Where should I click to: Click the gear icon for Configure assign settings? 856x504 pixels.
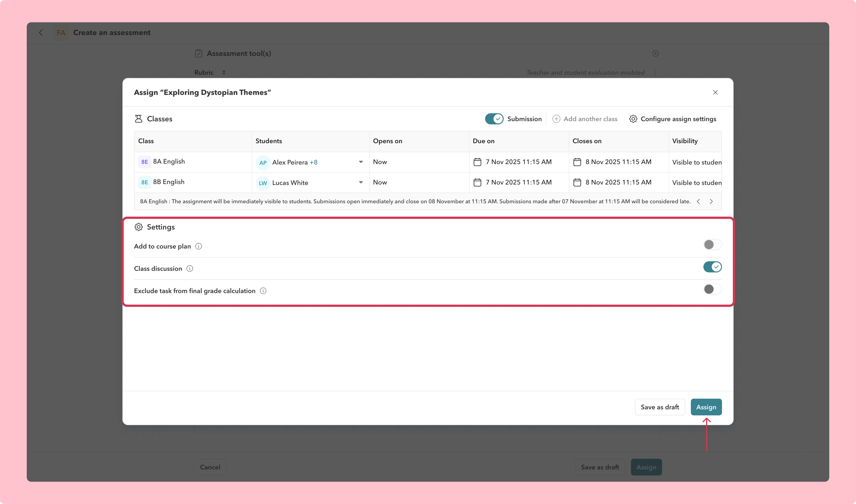633,119
